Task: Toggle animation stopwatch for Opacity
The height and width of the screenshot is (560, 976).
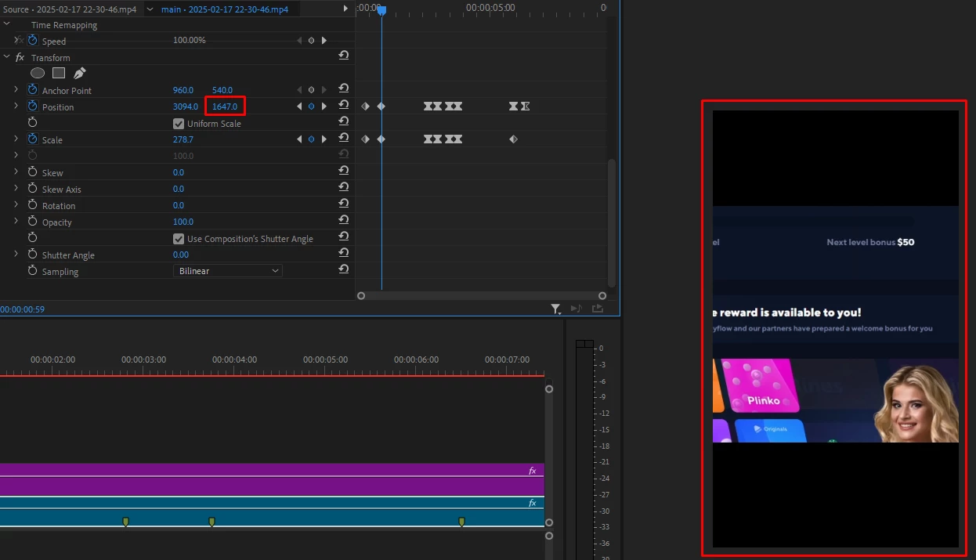Action: point(33,221)
